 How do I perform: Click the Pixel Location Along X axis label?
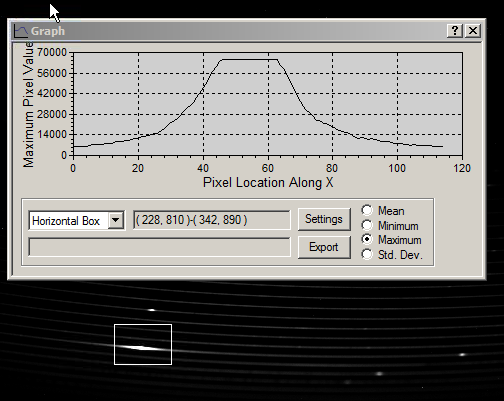[268, 182]
